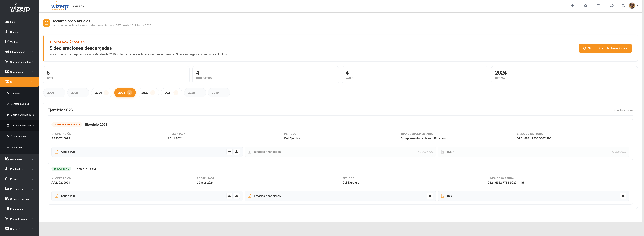Open the calendar icon in top bar
644x236 pixels.
click(x=598, y=6)
